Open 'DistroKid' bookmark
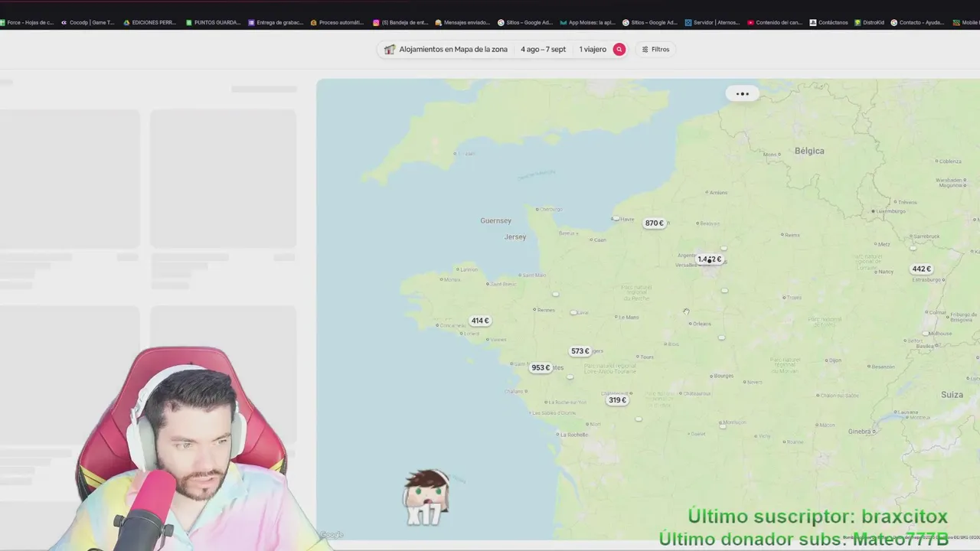This screenshot has width=980, height=551. [869, 22]
